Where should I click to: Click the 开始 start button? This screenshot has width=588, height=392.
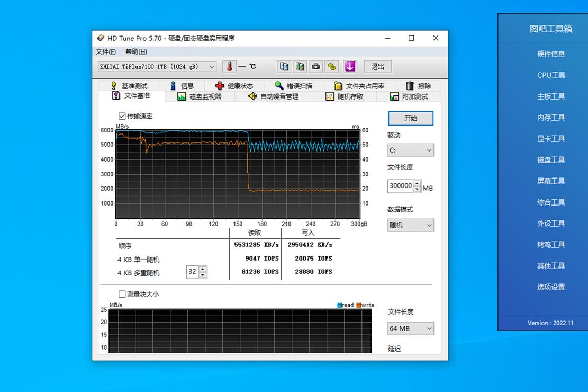click(x=410, y=118)
